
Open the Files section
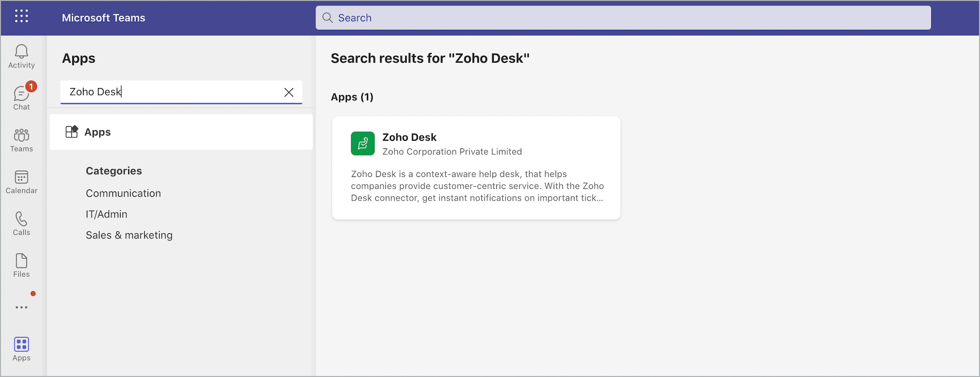click(x=21, y=266)
